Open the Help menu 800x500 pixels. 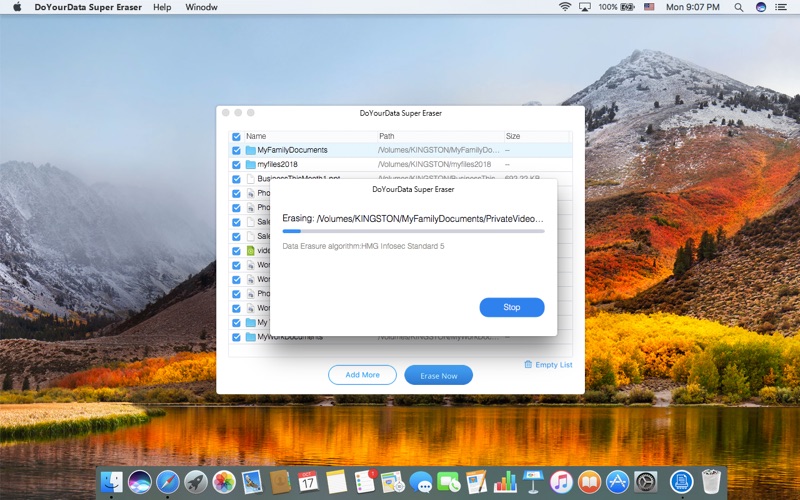tap(162, 7)
